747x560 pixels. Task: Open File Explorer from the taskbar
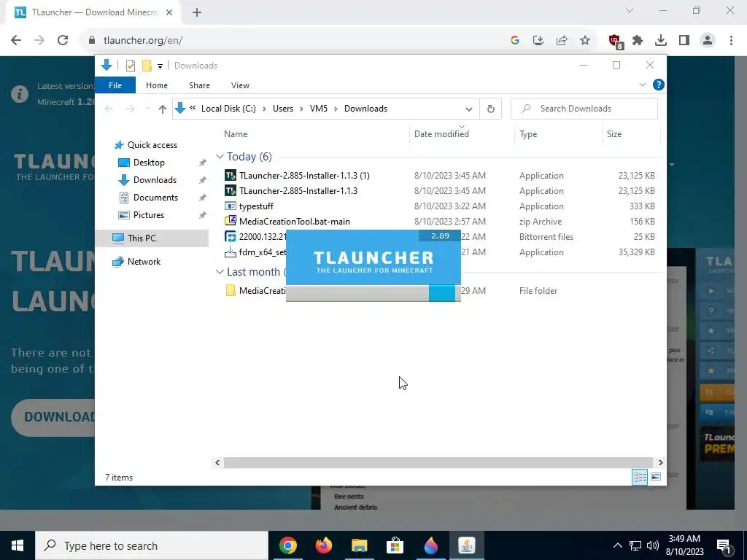(359, 545)
